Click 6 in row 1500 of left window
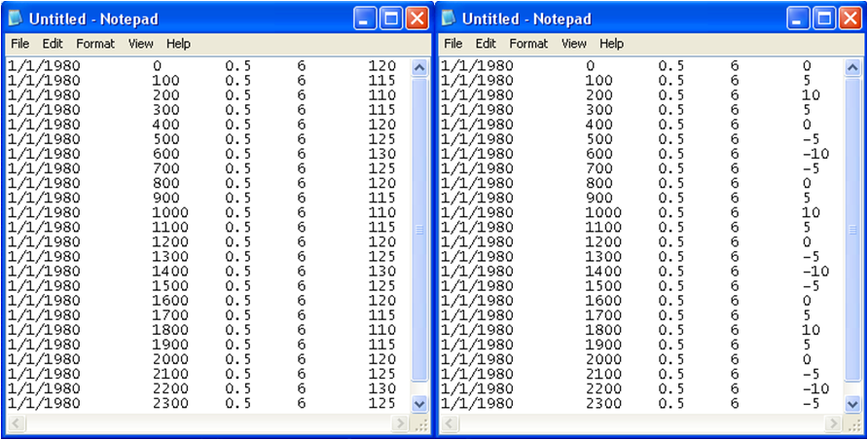Screen dimensions: 868x440 pyautogui.click(x=301, y=286)
